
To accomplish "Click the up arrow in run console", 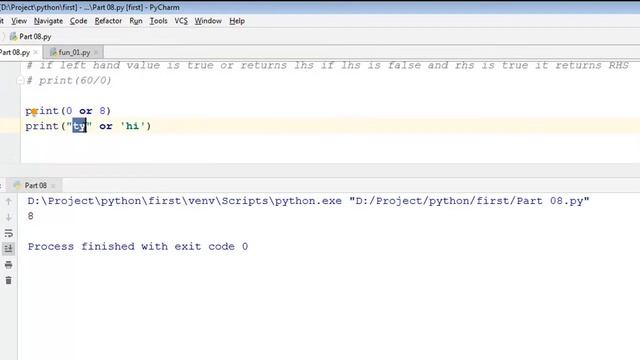I will click(x=9, y=201).
